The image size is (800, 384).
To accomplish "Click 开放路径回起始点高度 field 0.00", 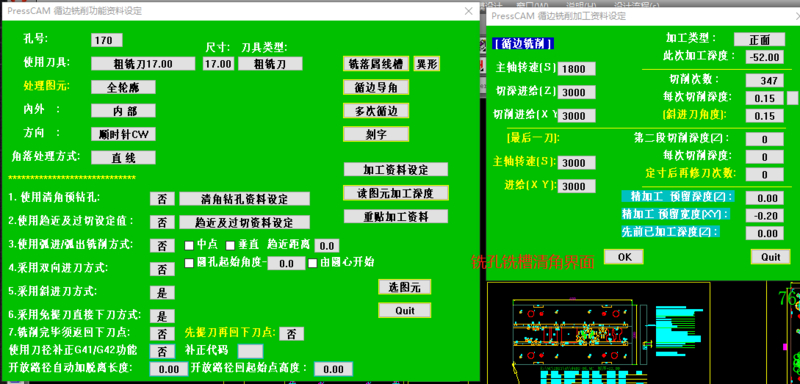I will 333,369.
